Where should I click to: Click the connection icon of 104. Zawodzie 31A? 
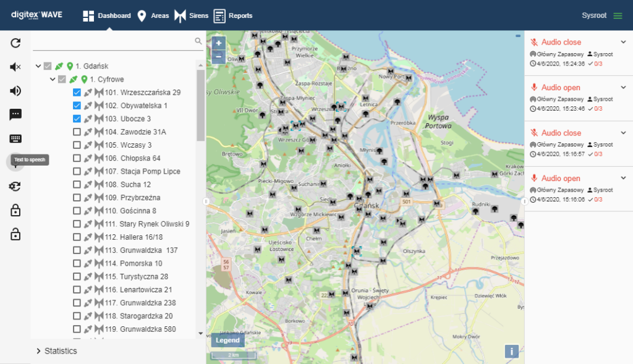[88, 132]
